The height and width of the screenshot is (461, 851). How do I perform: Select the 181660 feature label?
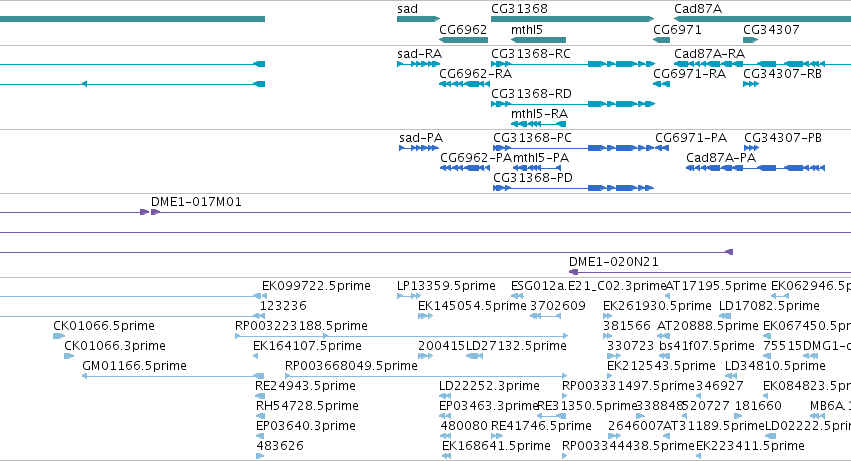(x=758, y=406)
